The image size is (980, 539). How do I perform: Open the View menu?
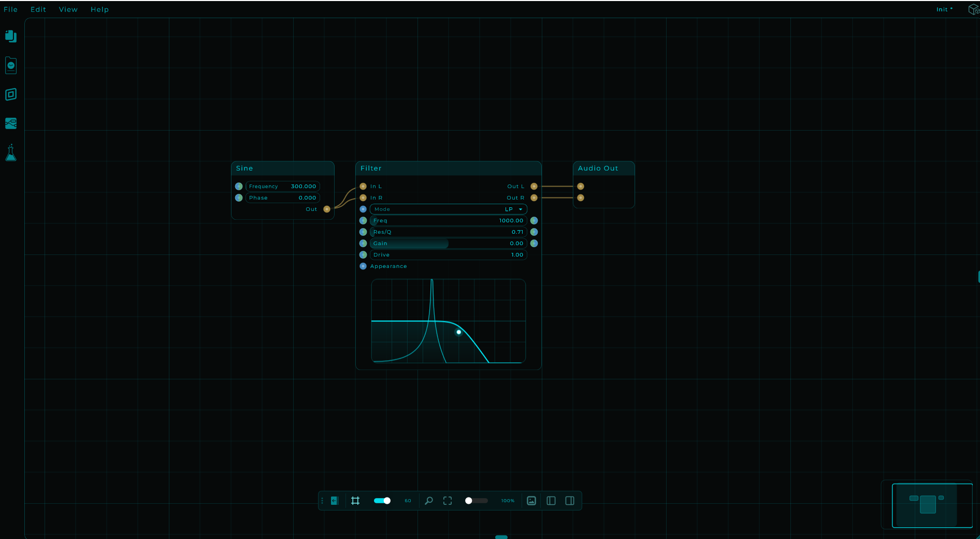[68, 9]
